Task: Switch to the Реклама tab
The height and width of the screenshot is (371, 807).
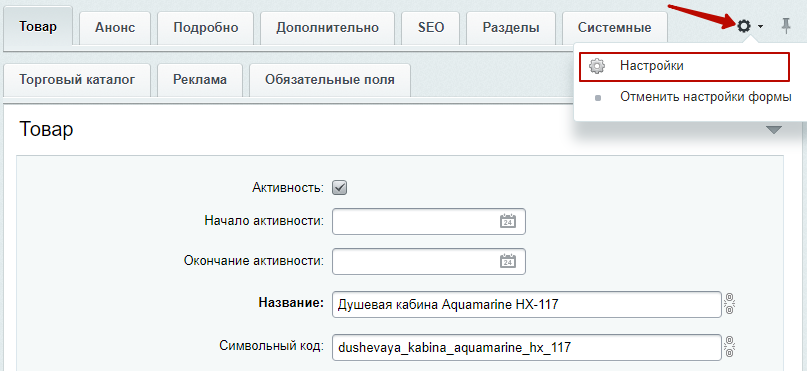Action: coord(200,80)
